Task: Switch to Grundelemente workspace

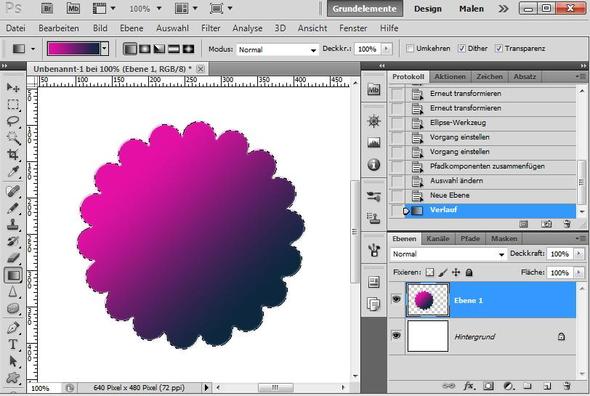Action: coord(365,9)
